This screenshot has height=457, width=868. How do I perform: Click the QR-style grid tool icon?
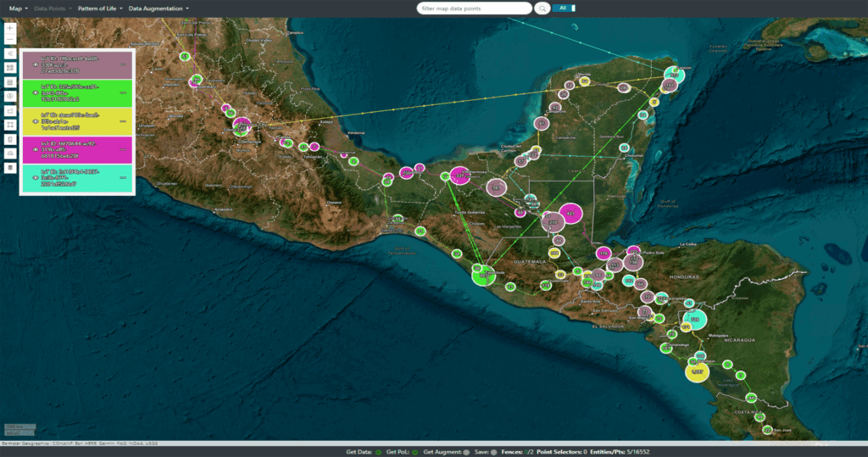click(10, 68)
